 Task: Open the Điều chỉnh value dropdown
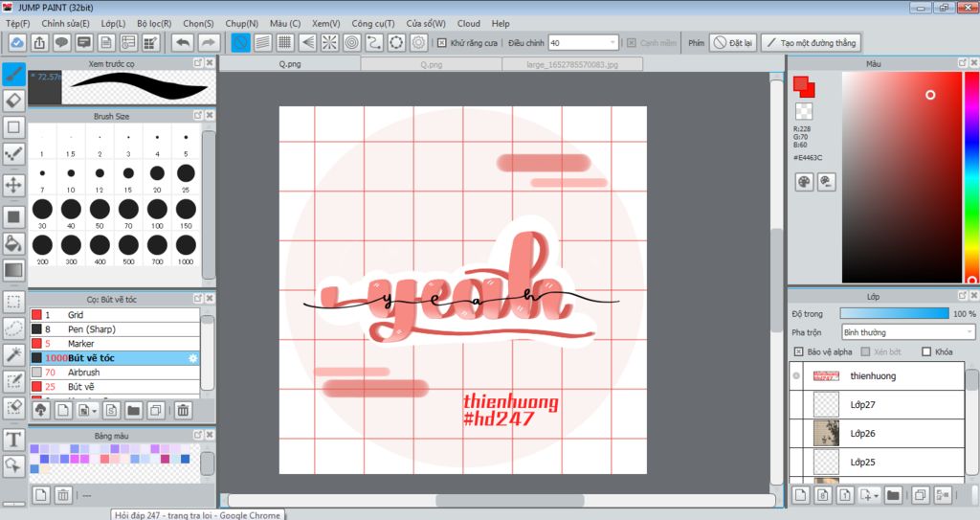pyautogui.click(x=612, y=42)
